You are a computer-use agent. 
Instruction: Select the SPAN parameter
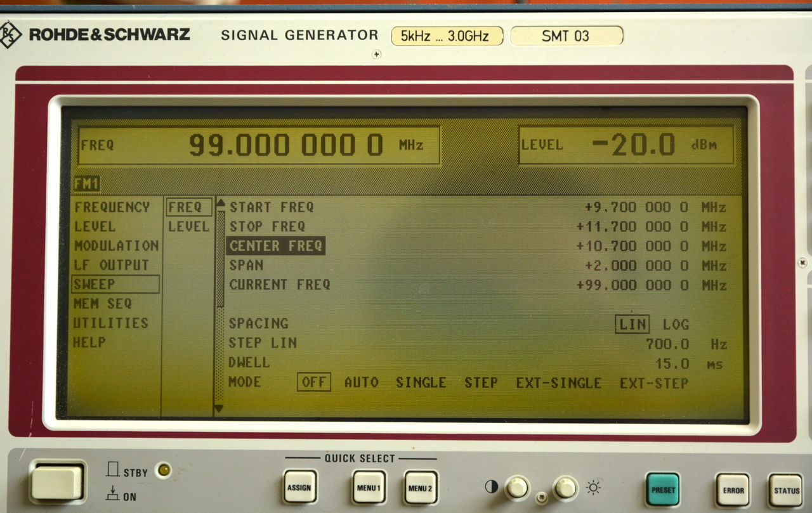246,265
